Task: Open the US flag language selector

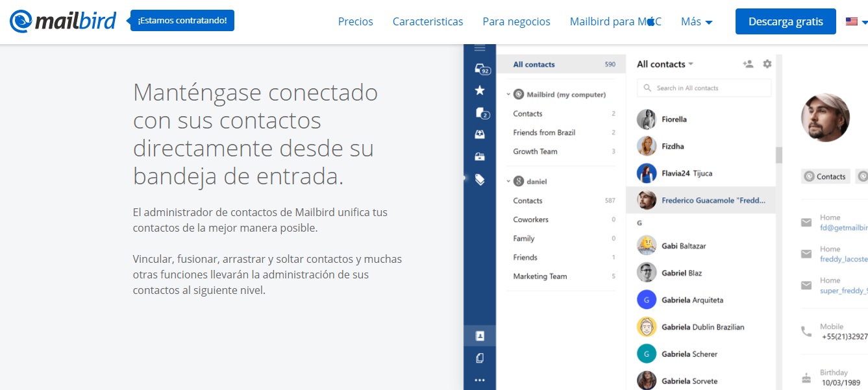Action: [856, 21]
